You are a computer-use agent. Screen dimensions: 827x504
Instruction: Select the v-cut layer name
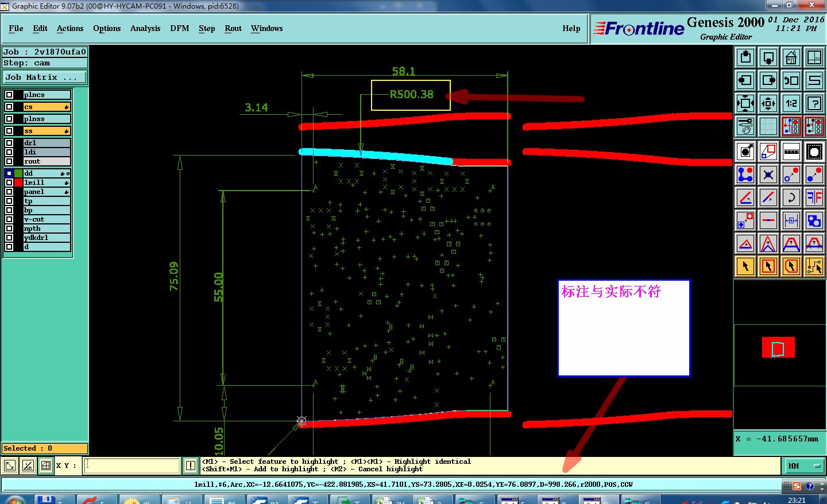coord(47,219)
